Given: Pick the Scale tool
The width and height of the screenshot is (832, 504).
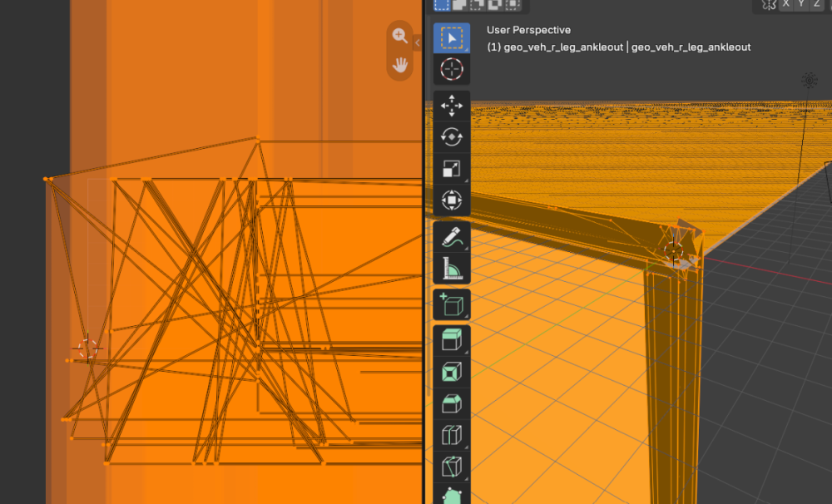Looking at the screenshot, I should (x=452, y=169).
